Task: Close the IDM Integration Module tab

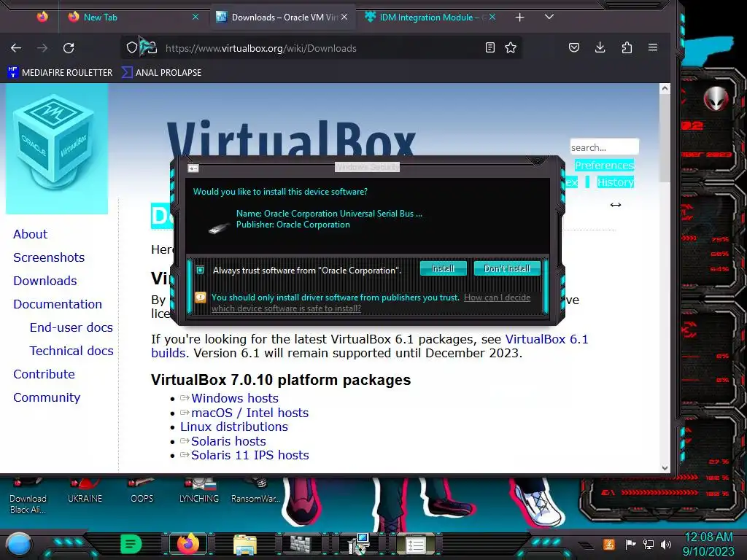Action: point(492,17)
